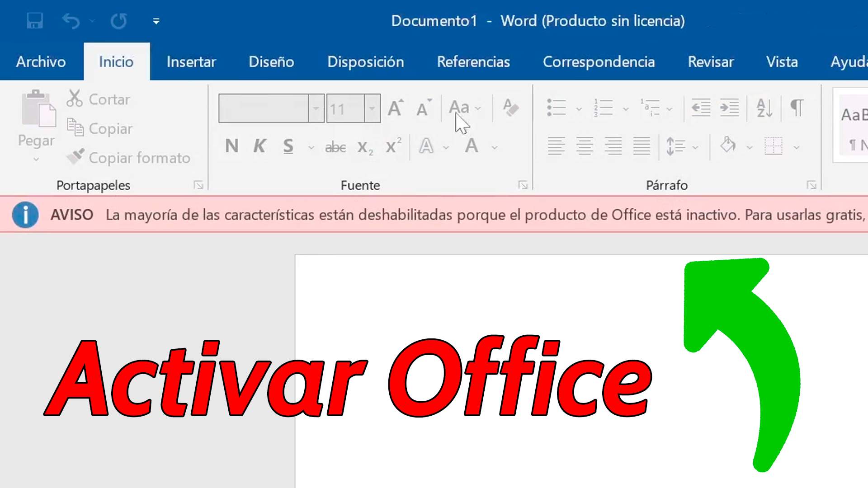Show paragraph marks with pilcrow toggle
The height and width of the screenshot is (488, 868).
[796, 108]
